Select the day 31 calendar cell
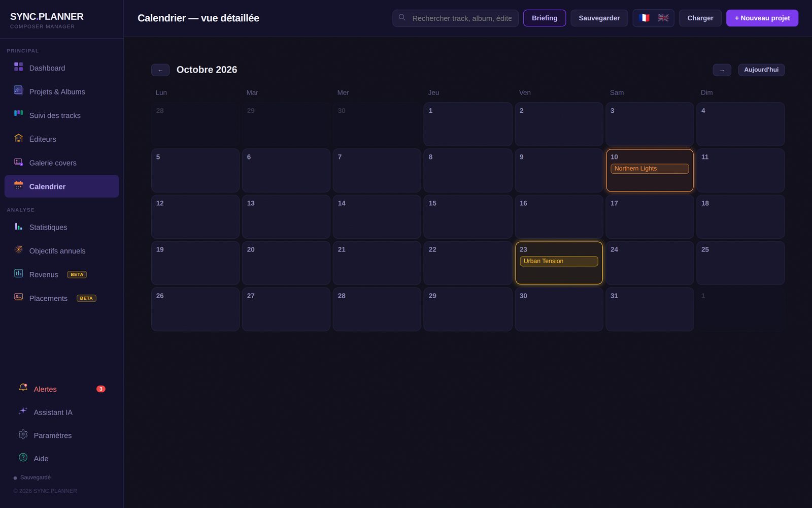The image size is (812, 508). click(650, 309)
